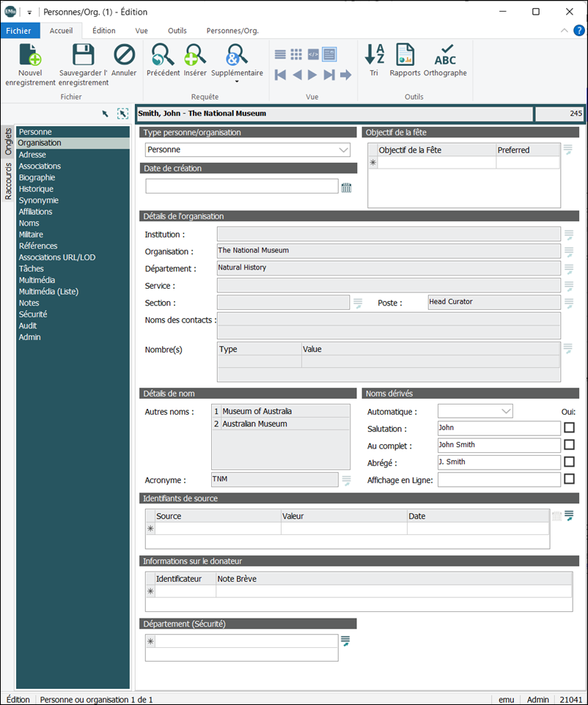
Task: Tick the Oui checkbox for Salutation
Action: click(x=569, y=427)
